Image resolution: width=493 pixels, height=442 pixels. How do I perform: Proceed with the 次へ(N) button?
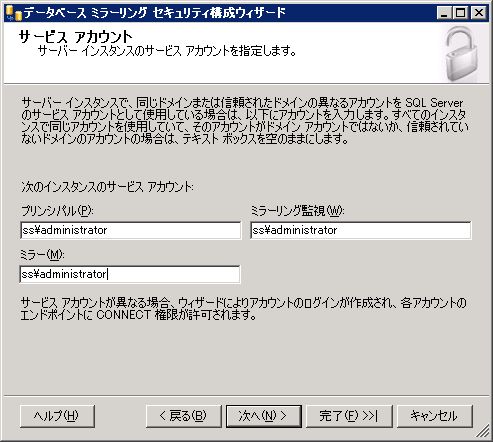tap(264, 416)
